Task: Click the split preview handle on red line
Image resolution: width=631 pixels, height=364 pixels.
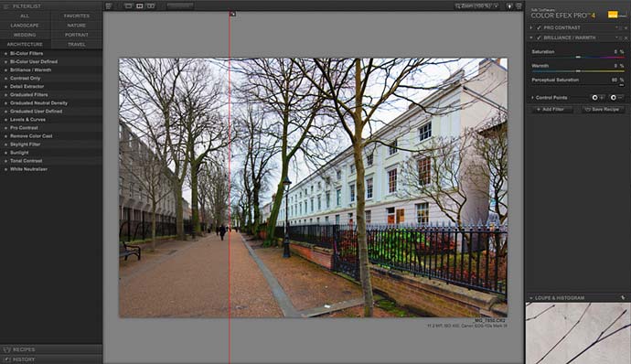Action: point(232,14)
